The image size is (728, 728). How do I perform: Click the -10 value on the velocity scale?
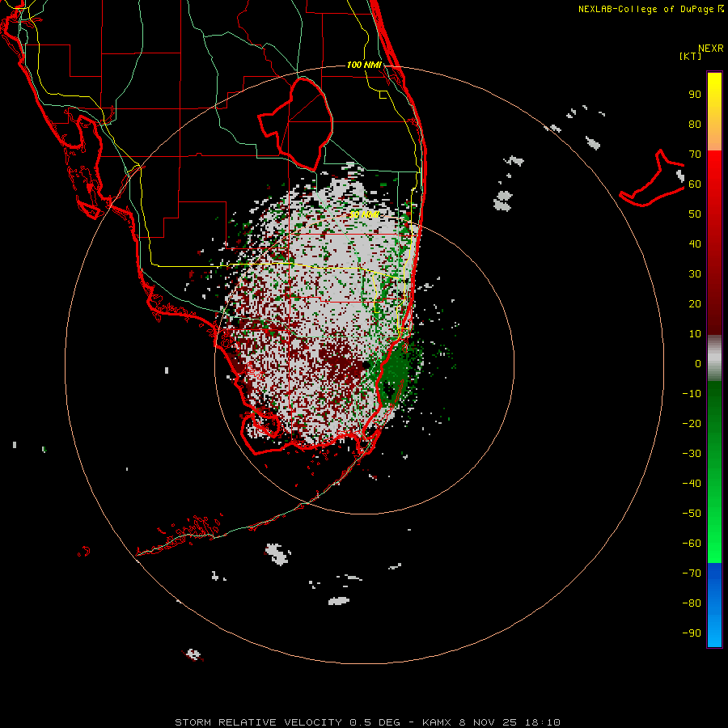692,394
